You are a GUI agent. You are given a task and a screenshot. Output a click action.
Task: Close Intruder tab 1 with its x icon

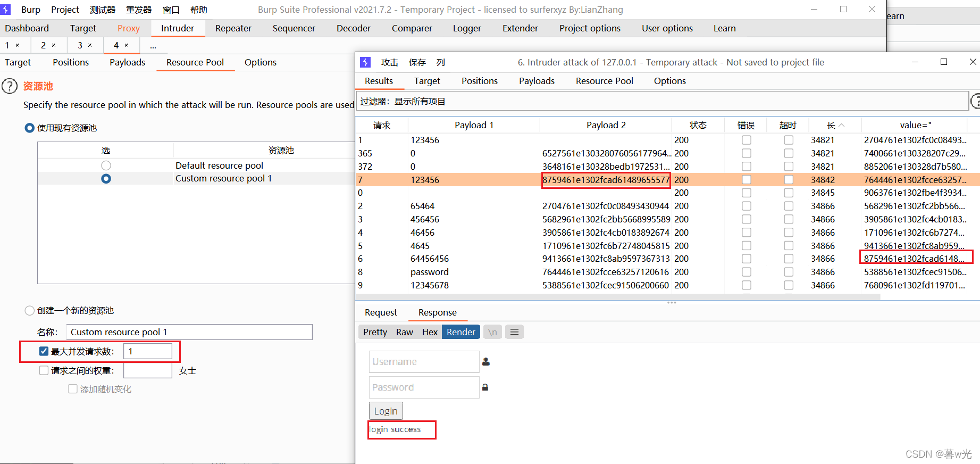click(18, 45)
